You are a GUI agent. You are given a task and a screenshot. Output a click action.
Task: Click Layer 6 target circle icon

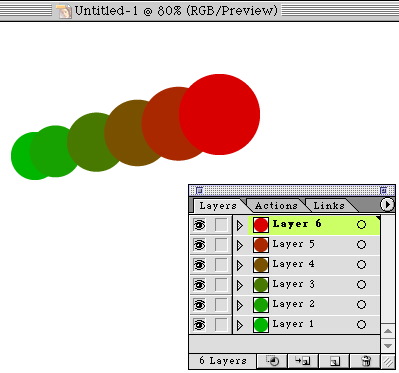361,225
